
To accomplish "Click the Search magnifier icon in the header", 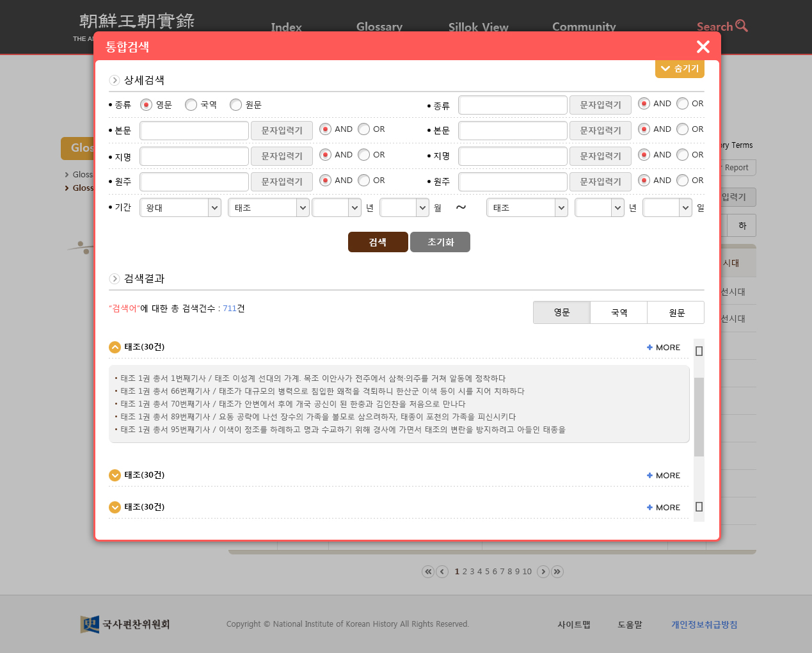I will 742,26.
